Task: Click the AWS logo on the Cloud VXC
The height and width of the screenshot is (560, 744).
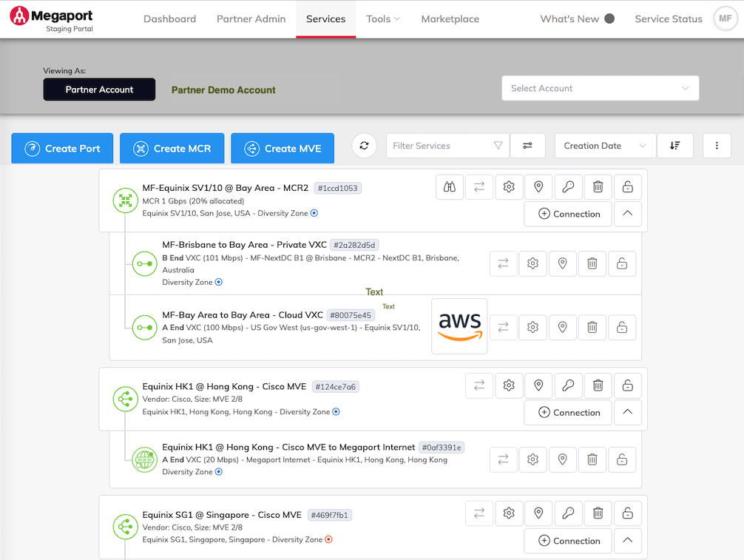Action: pos(459,326)
